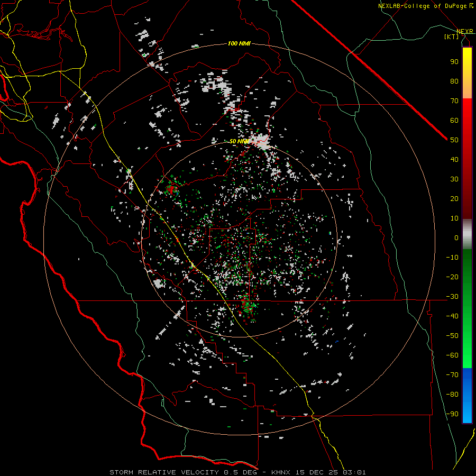Click the NEXLAB-College of DuPage label
Image resolution: width=476 pixels, height=476 pixels.
click(426, 6)
